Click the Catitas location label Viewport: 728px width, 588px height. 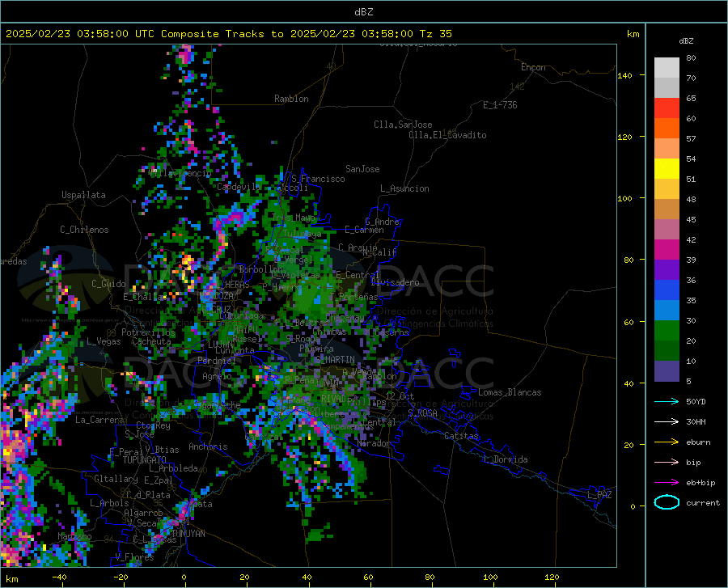click(x=461, y=436)
